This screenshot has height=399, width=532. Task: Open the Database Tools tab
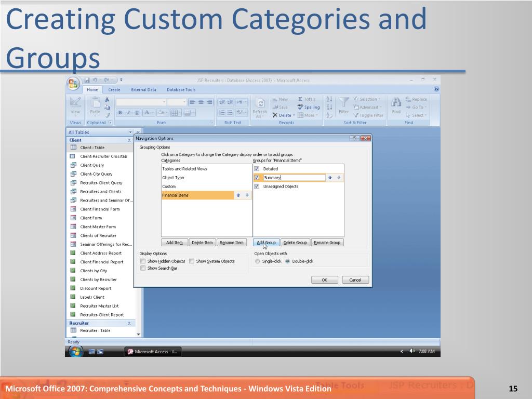pyautogui.click(x=181, y=89)
